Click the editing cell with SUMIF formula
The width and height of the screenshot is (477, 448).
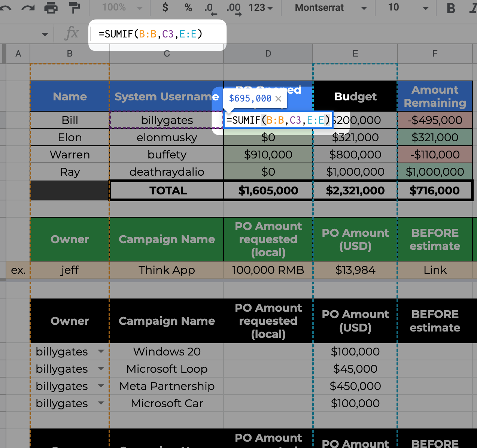[x=278, y=120]
